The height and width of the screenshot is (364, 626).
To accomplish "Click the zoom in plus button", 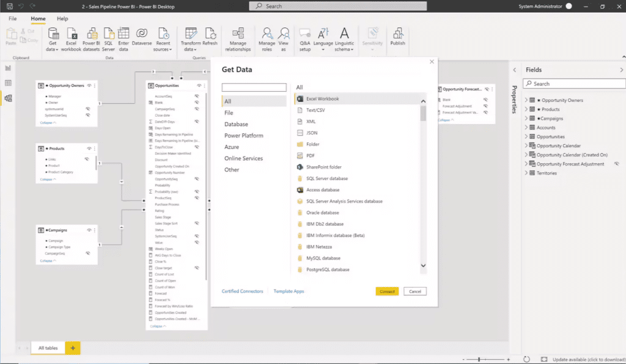I will (x=508, y=359).
